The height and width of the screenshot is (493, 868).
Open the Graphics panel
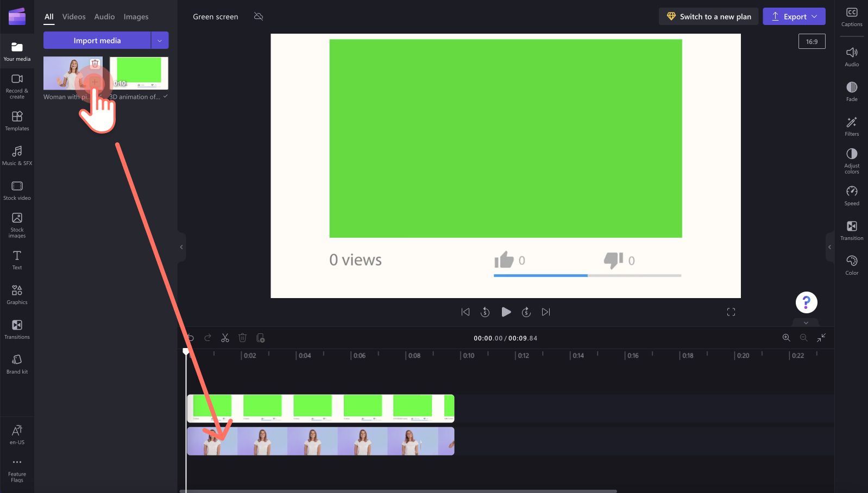point(17,294)
